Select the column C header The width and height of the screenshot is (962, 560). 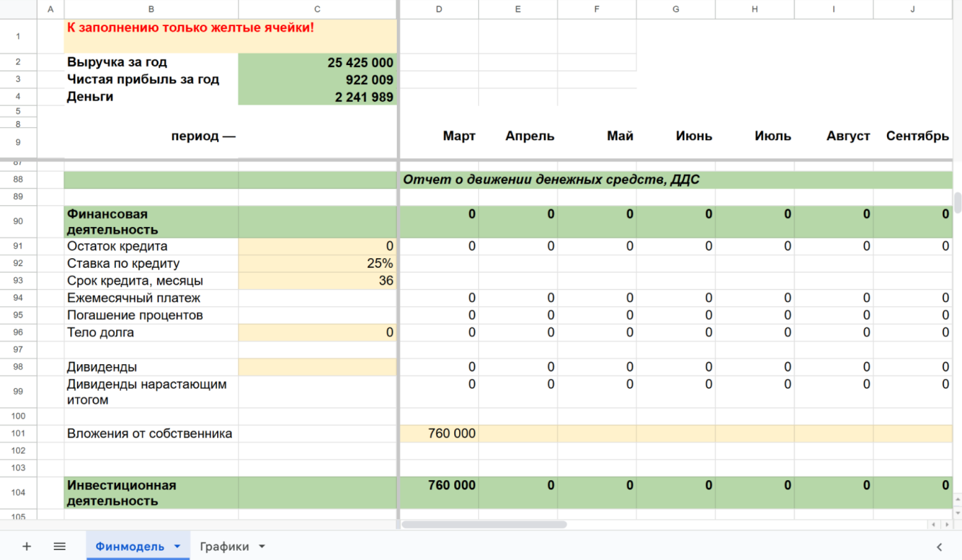pyautogui.click(x=318, y=9)
